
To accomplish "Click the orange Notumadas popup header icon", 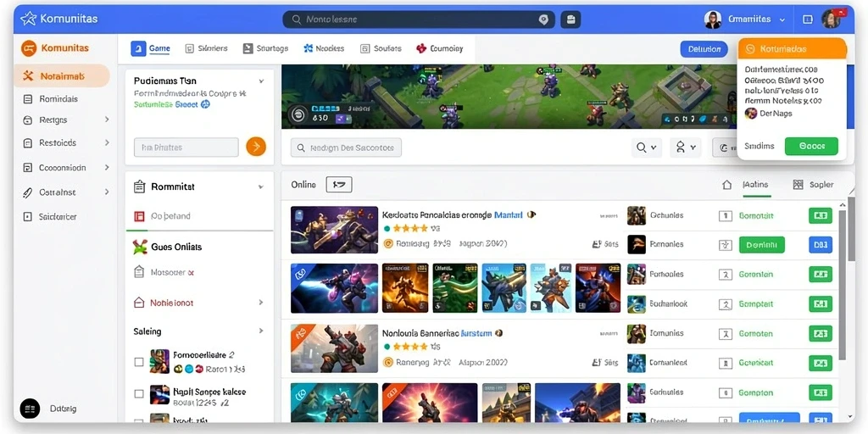I will [x=751, y=48].
